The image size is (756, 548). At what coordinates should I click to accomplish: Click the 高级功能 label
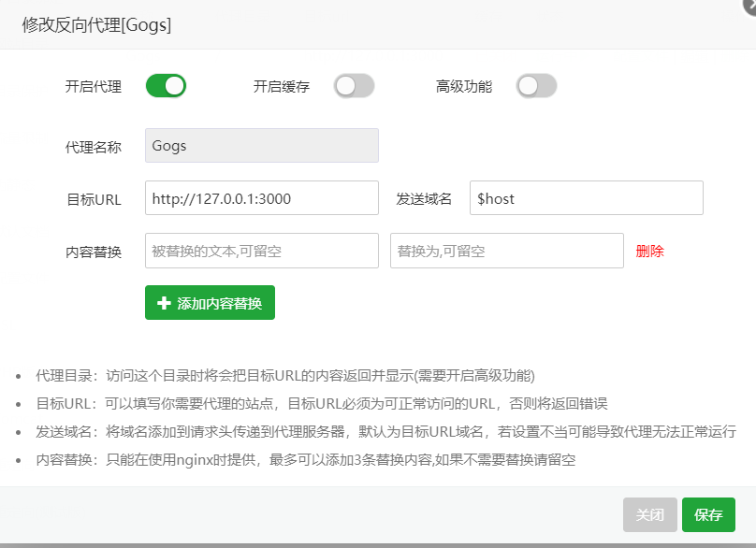[464, 87]
